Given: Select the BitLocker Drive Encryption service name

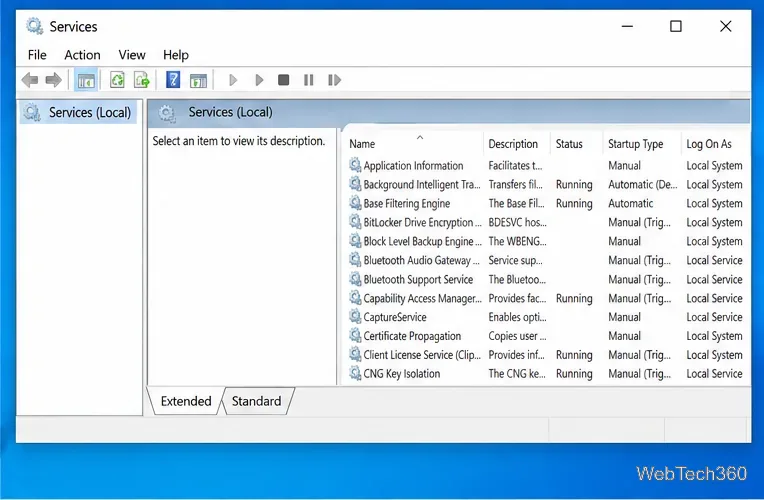Looking at the screenshot, I should coord(422,223).
